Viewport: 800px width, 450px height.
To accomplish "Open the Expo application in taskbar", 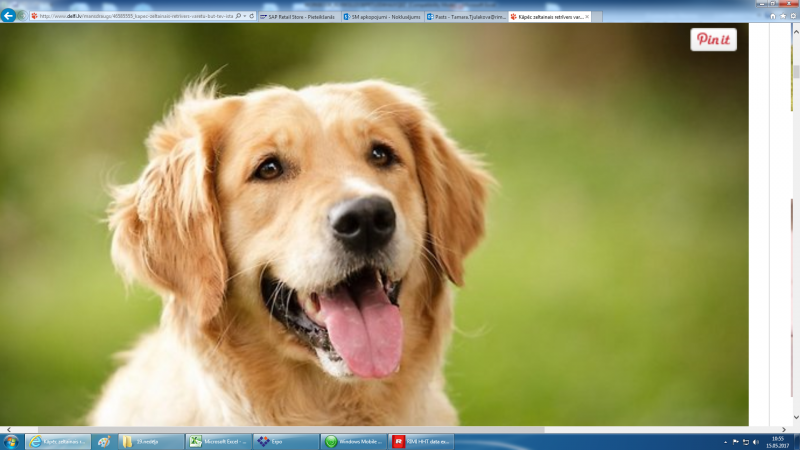I will tap(285, 441).
